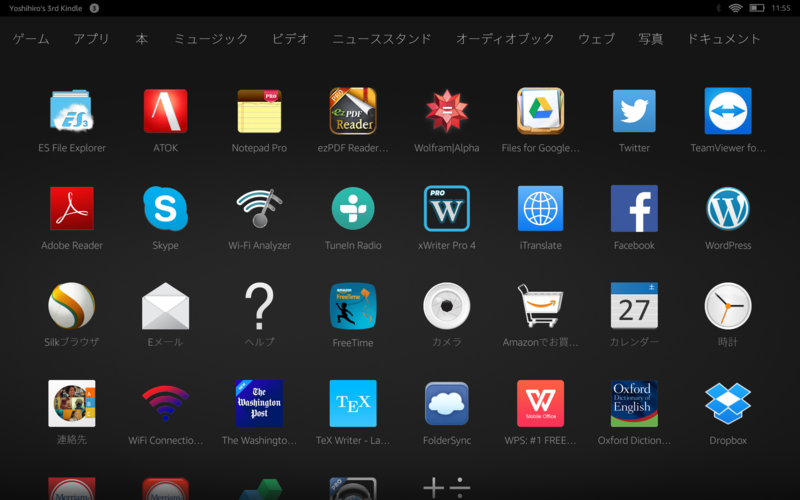
Task: Launch WiFi Connection app
Action: pos(165,403)
